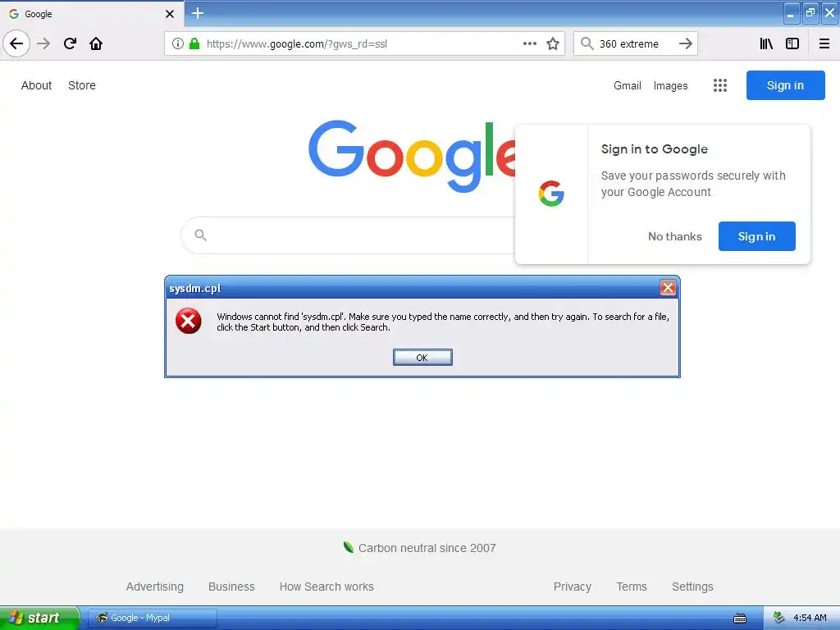This screenshot has width=840, height=630.
Task: Bookmark this page with the star
Action: (x=553, y=43)
